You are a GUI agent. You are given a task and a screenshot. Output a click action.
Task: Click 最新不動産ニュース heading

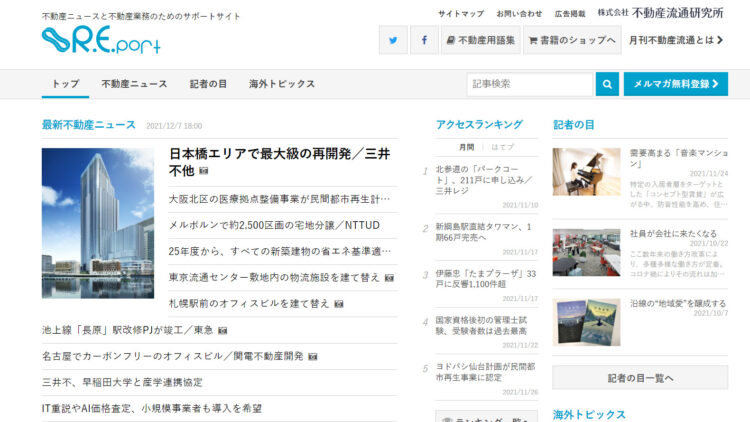point(89,125)
